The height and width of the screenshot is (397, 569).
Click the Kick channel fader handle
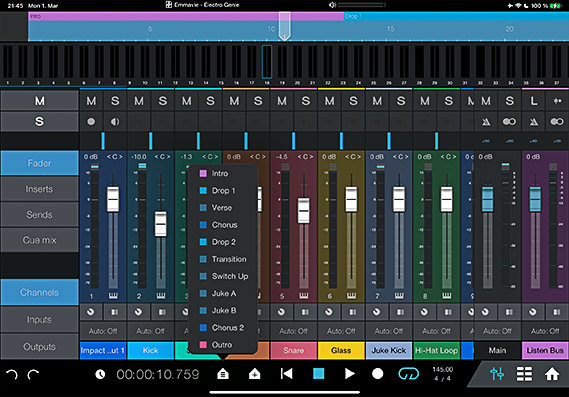coord(161,224)
